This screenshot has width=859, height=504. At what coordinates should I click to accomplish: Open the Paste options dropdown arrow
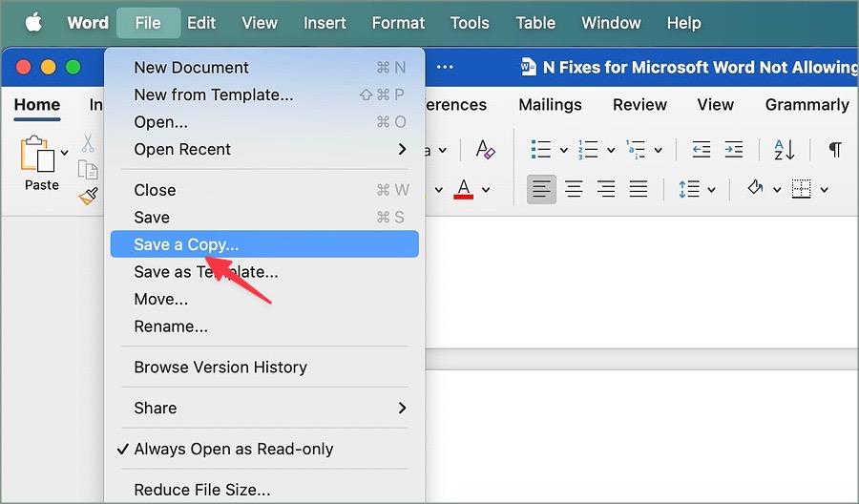pyautogui.click(x=65, y=153)
